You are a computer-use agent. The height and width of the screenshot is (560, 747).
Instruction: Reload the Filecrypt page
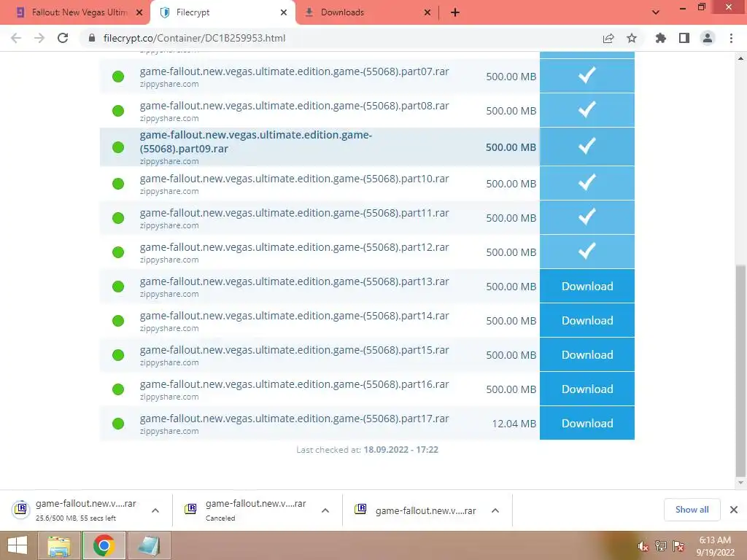63,38
